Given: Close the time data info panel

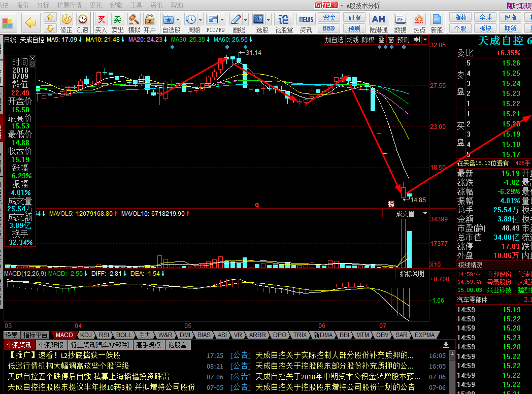Looking at the screenshot, I should (x=32, y=59).
